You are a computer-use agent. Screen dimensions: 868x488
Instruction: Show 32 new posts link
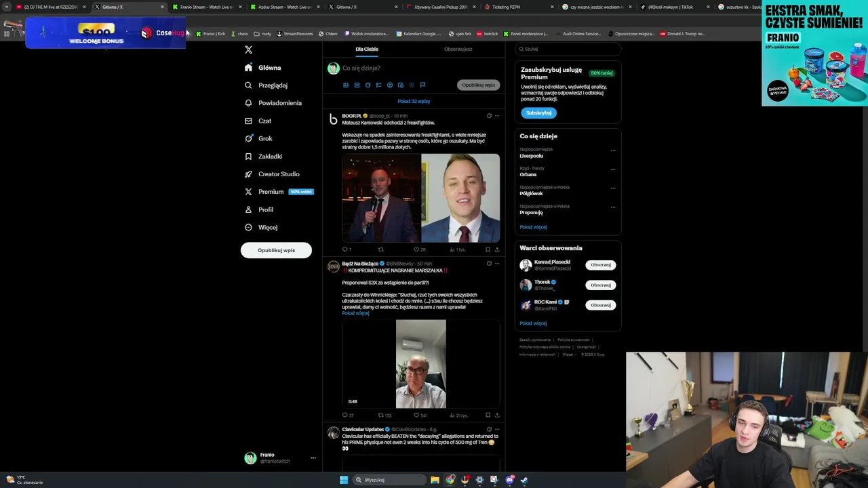(x=414, y=101)
